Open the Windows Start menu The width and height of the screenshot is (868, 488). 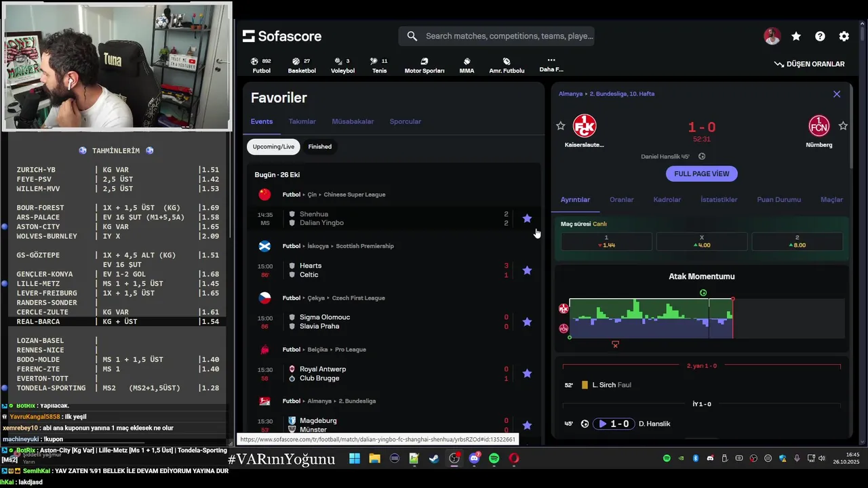tap(355, 459)
